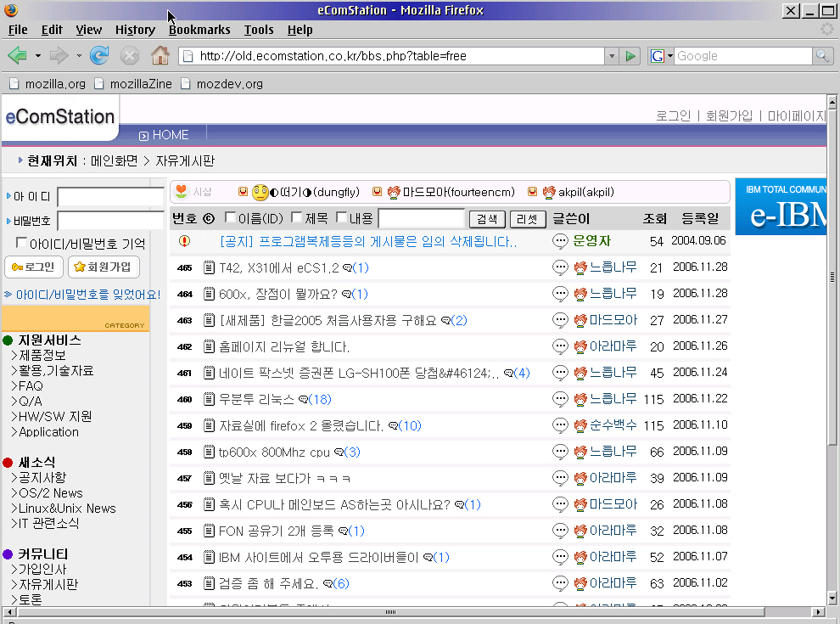The image size is (840, 624).
Task: Click the avatar icon next to akpil(akpil)
Action: coord(549,192)
